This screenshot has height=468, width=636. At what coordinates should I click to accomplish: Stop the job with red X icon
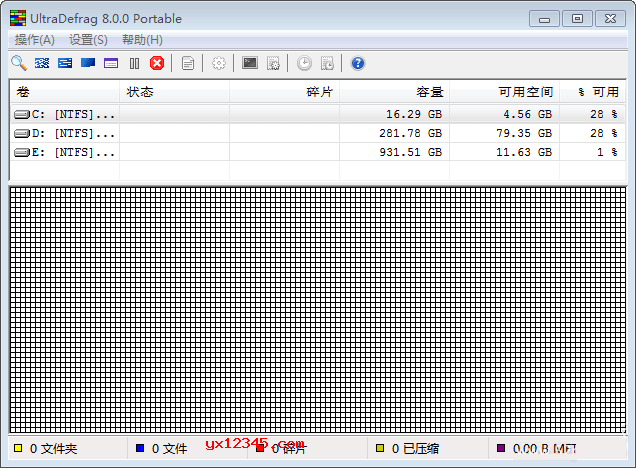(x=157, y=63)
